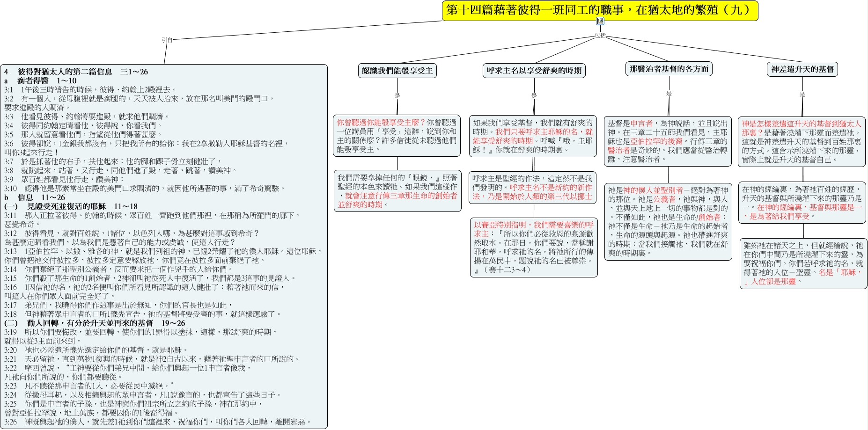The height and width of the screenshot is (430, 868).
Task: Click the 是 label under 認識我們能彀享受主
Action: (397, 95)
